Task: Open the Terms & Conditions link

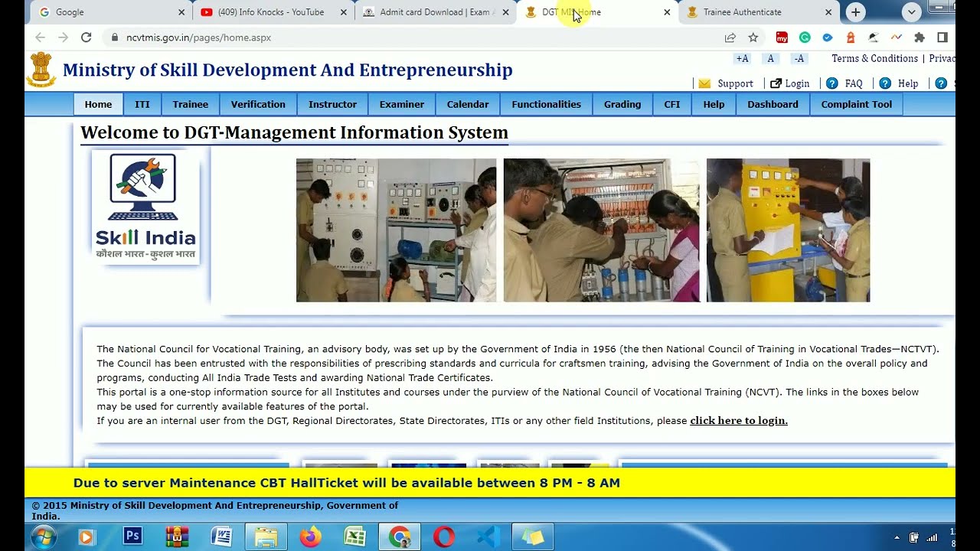Action: pyautogui.click(x=874, y=59)
